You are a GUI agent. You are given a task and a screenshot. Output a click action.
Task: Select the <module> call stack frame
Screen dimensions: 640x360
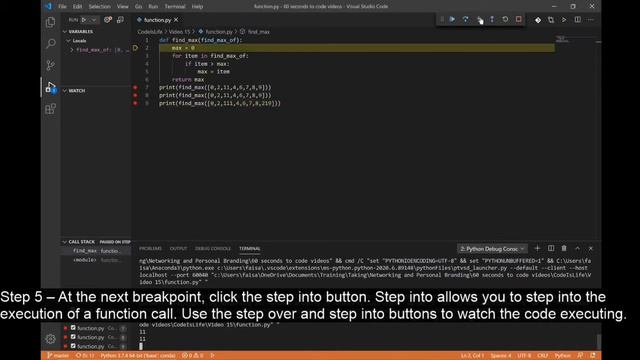pyautogui.click(x=96, y=260)
